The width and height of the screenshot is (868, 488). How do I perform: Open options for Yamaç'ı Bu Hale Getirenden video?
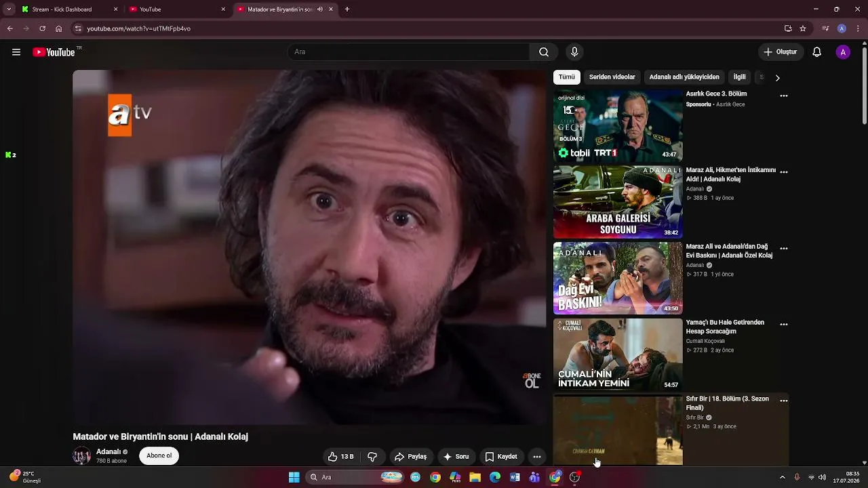(x=784, y=325)
